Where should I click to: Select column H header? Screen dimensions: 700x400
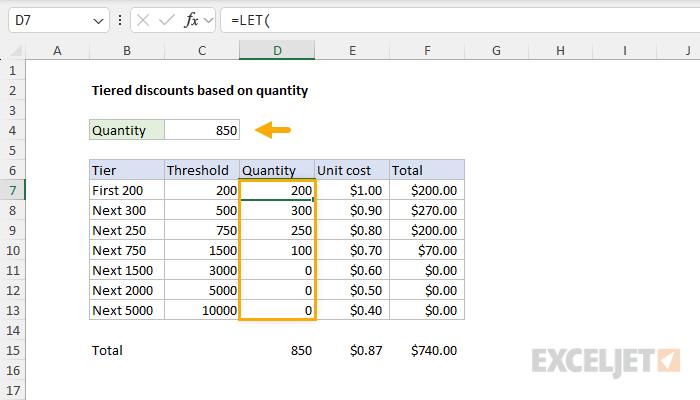561,50
